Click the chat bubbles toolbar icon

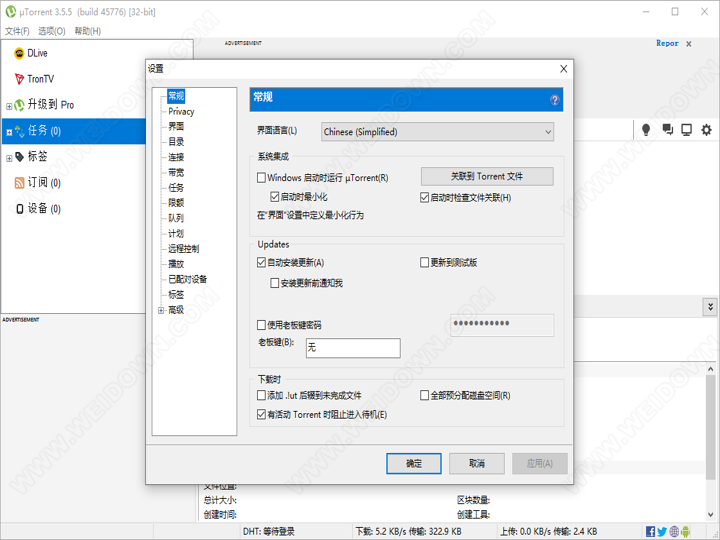click(x=668, y=130)
